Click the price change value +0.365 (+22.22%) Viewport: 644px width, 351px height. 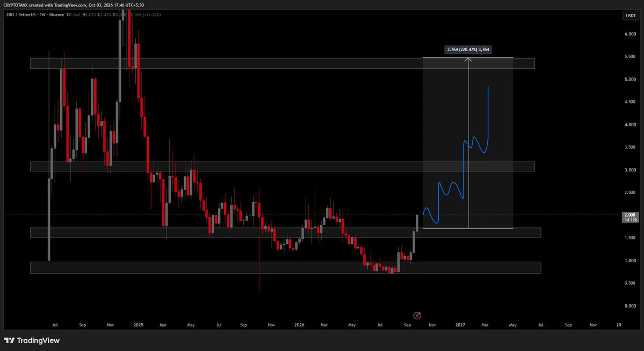145,15
